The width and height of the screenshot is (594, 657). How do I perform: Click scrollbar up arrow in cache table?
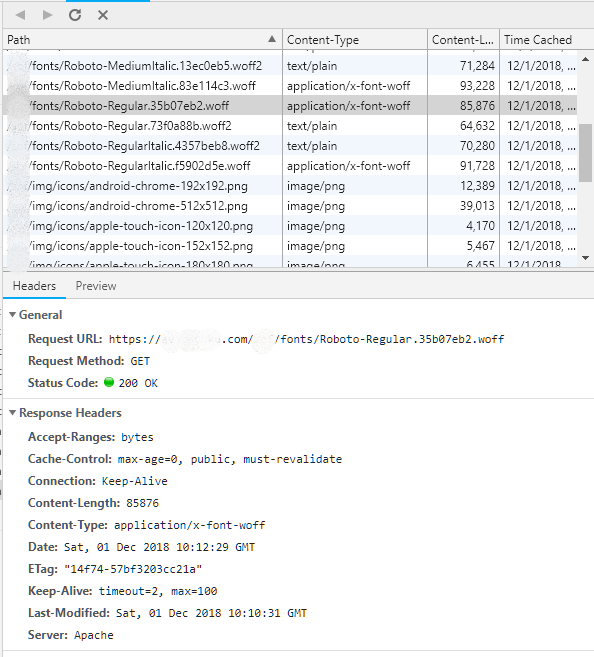coord(586,59)
